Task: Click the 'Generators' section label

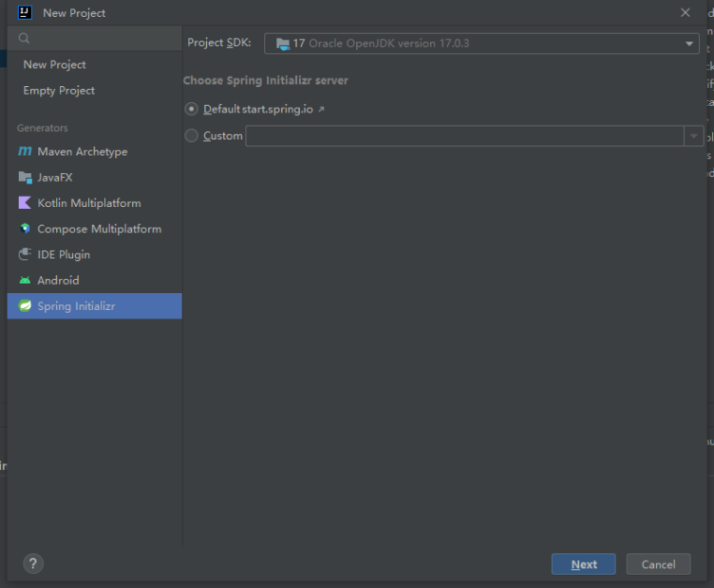Action: (42, 128)
